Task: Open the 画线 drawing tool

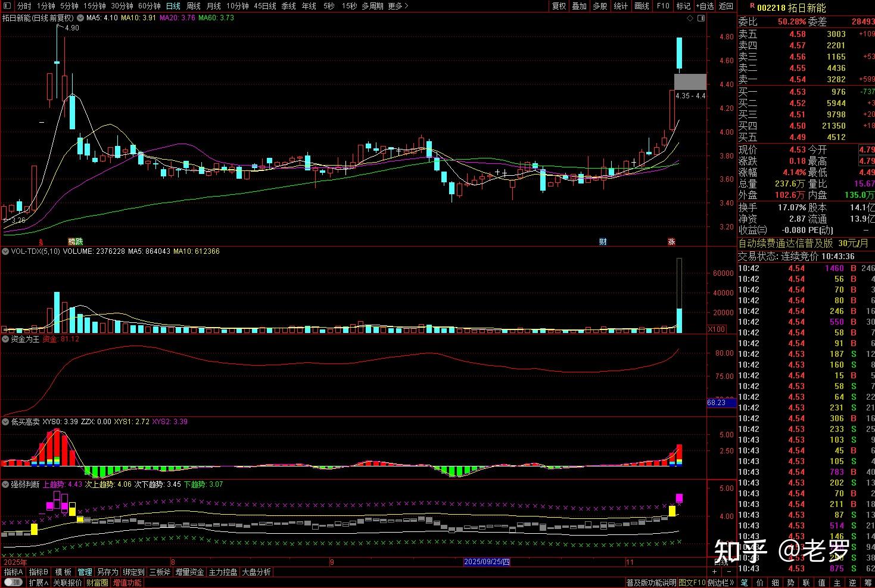Action: pos(642,6)
